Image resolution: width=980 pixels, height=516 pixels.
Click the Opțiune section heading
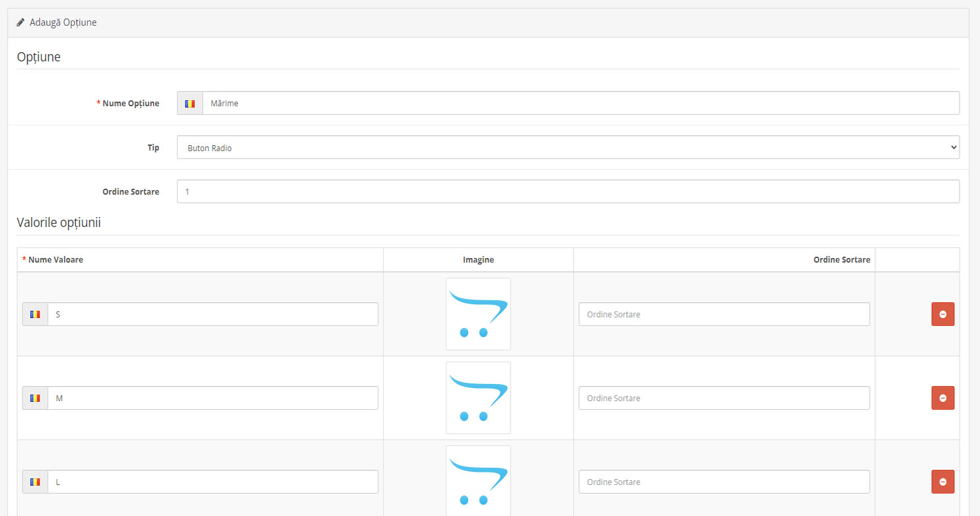pyautogui.click(x=38, y=57)
